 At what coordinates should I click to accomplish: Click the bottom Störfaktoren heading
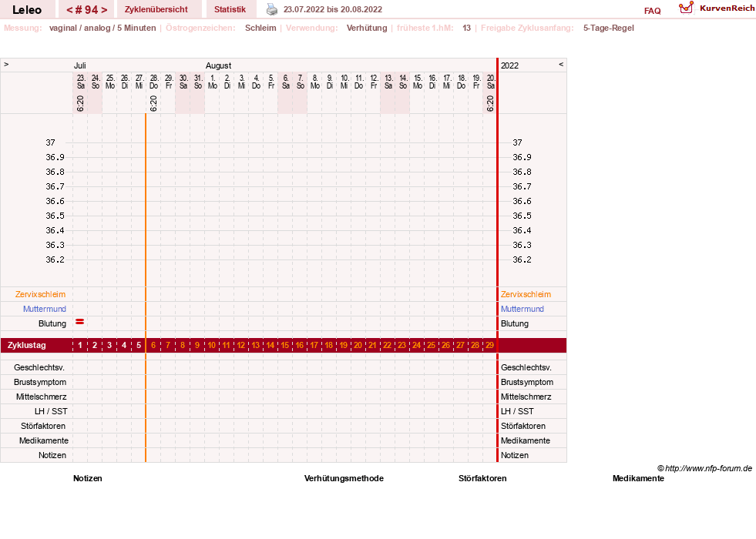tap(482, 478)
